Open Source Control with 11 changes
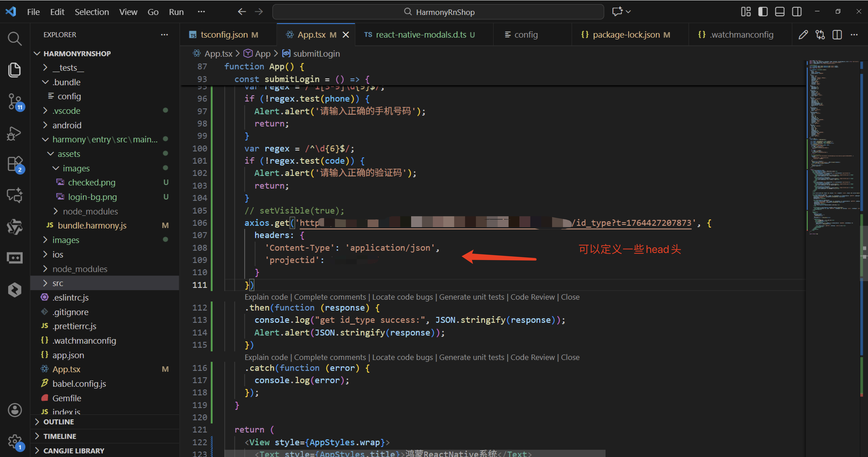This screenshot has width=868, height=457. (15, 101)
